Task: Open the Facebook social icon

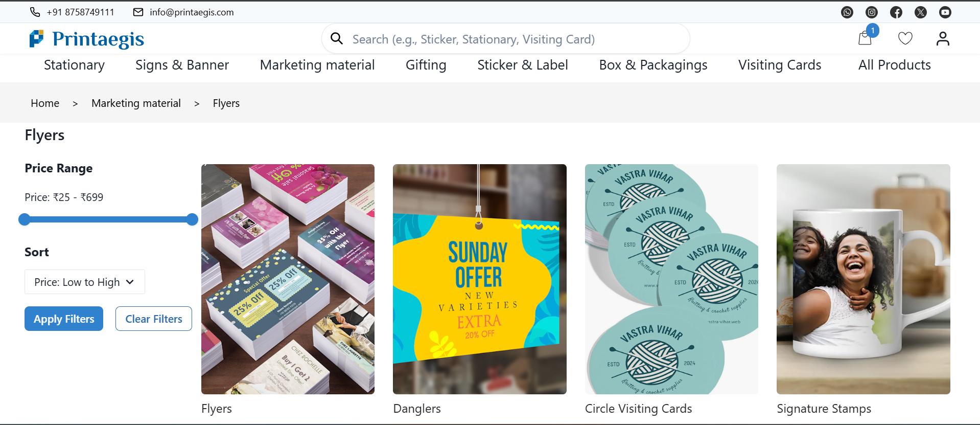Action: point(896,12)
